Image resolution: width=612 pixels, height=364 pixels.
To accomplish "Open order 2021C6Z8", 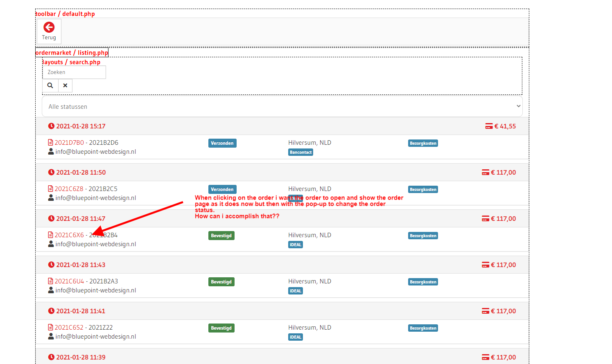I will tap(69, 189).
